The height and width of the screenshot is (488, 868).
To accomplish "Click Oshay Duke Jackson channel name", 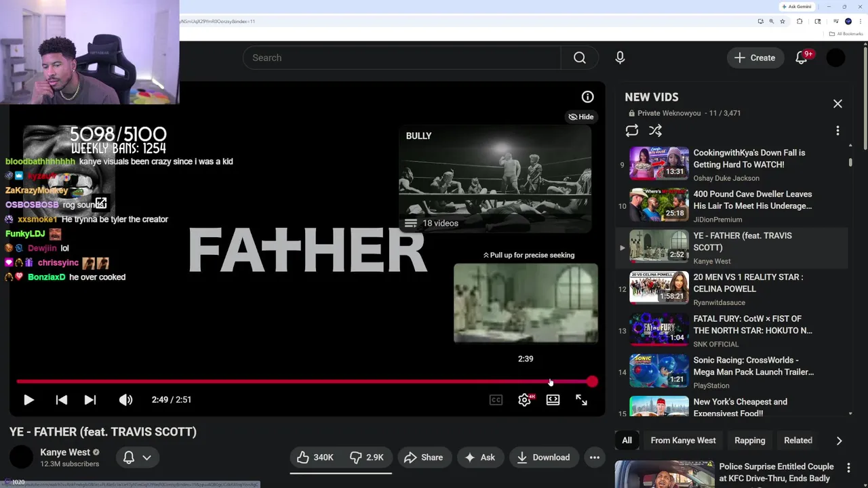I will (726, 178).
